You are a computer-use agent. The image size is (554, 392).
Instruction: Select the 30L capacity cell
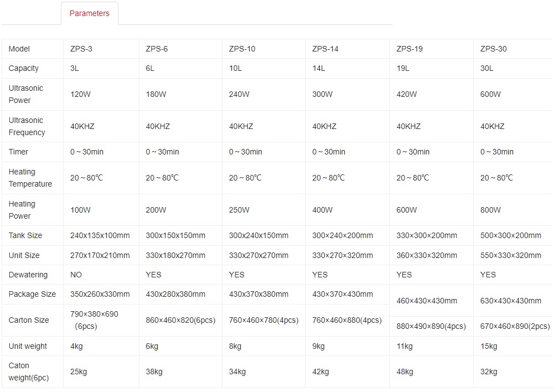click(487, 68)
